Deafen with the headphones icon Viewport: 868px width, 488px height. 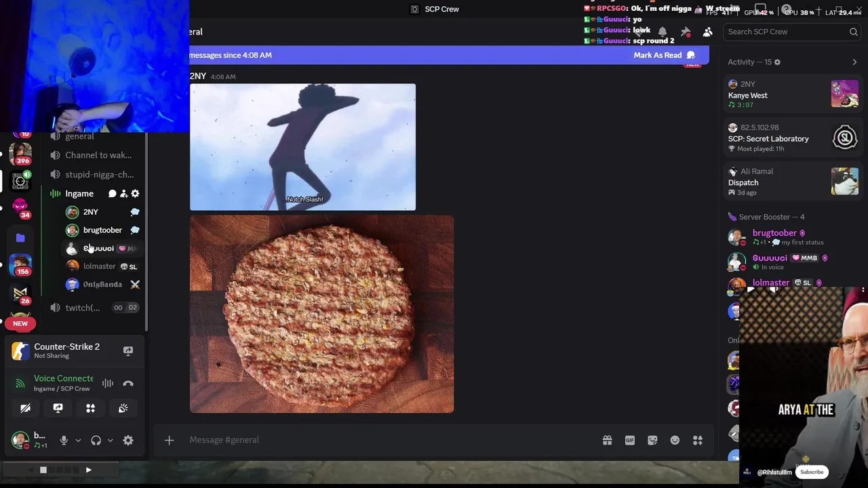pyautogui.click(x=96, y=441)
